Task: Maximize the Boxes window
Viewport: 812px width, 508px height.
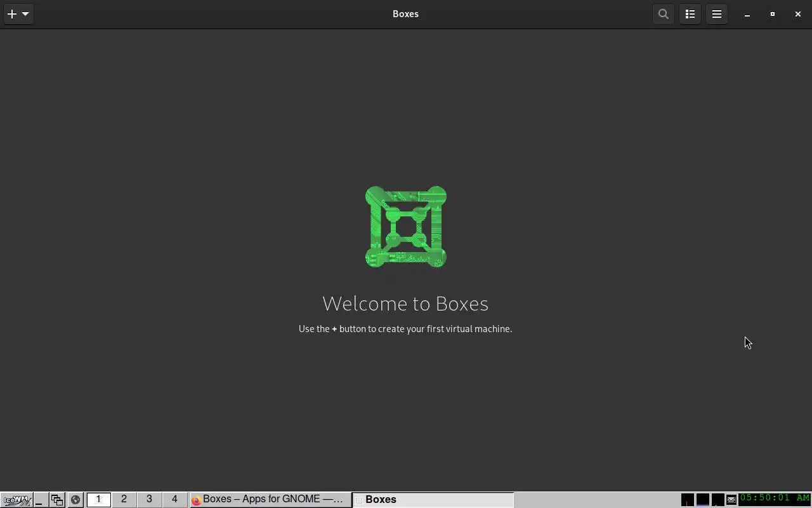Action: [x=773, y=14]
